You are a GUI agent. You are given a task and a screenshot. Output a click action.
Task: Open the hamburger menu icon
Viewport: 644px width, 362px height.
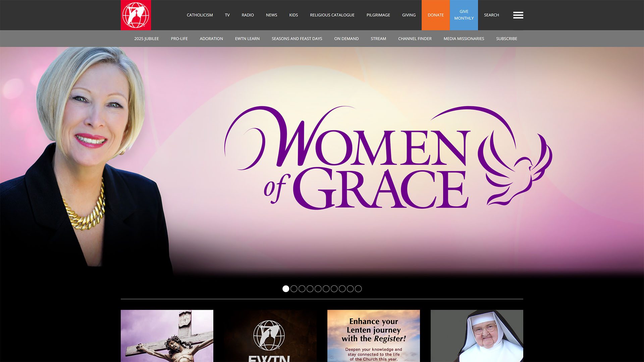pyautogui.click(x=518, y=15)
